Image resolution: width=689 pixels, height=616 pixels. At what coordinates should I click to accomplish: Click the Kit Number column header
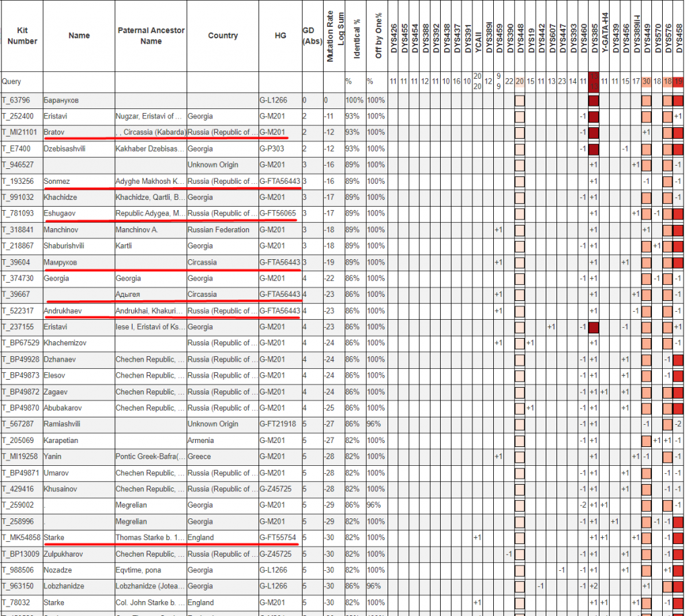tap(22, 36)
